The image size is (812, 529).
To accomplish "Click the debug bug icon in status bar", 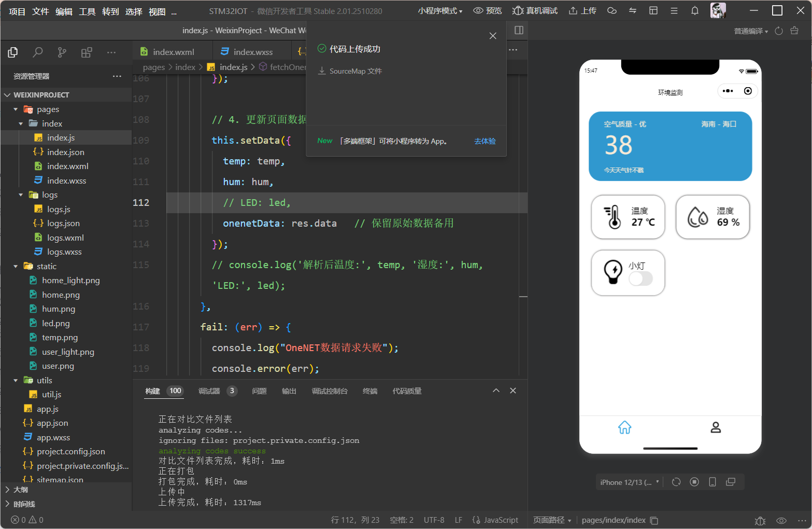I will [760, 521].
